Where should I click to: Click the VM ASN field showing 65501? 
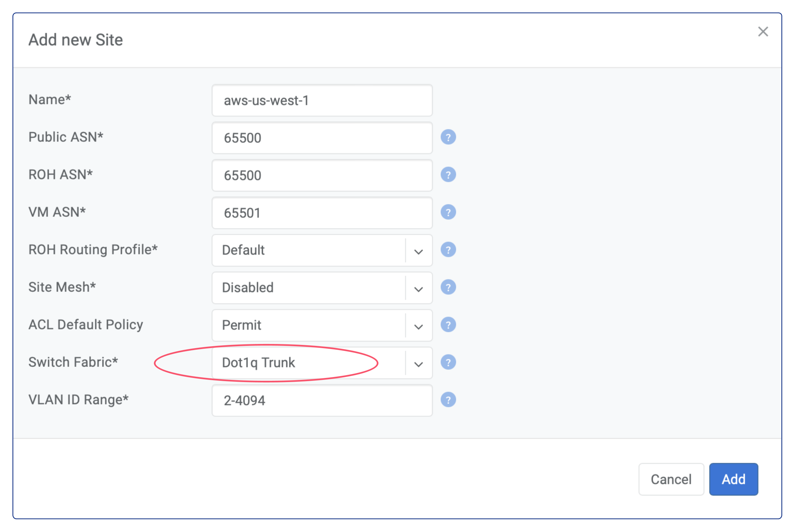pyautogui.click(x=322, y=213)
